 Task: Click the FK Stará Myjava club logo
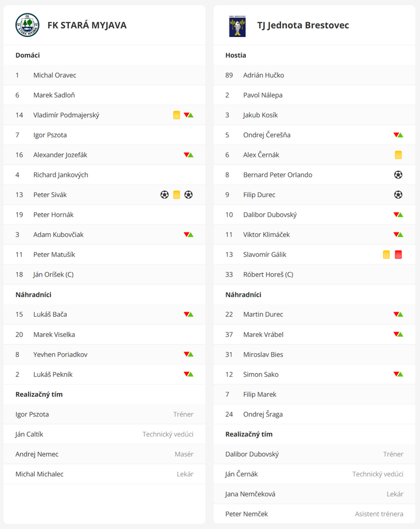(x=27, y=25)
